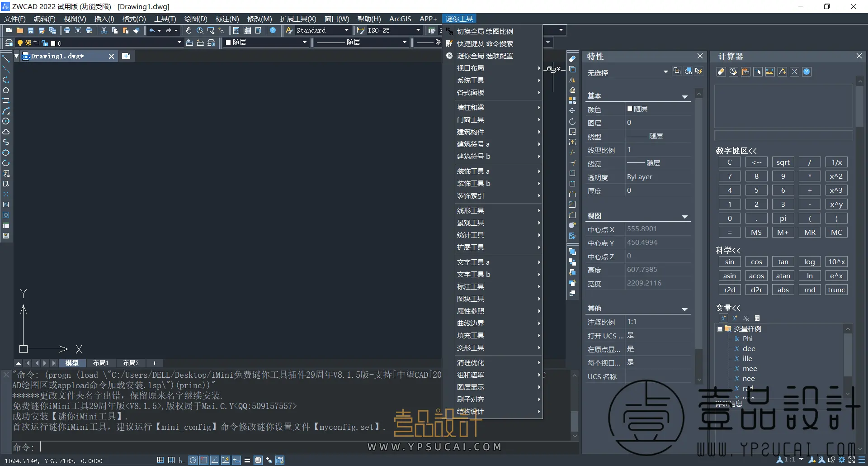Click Distance Between Two Points ruler icon
Viewport: 868px width, 466px height.
770,72
